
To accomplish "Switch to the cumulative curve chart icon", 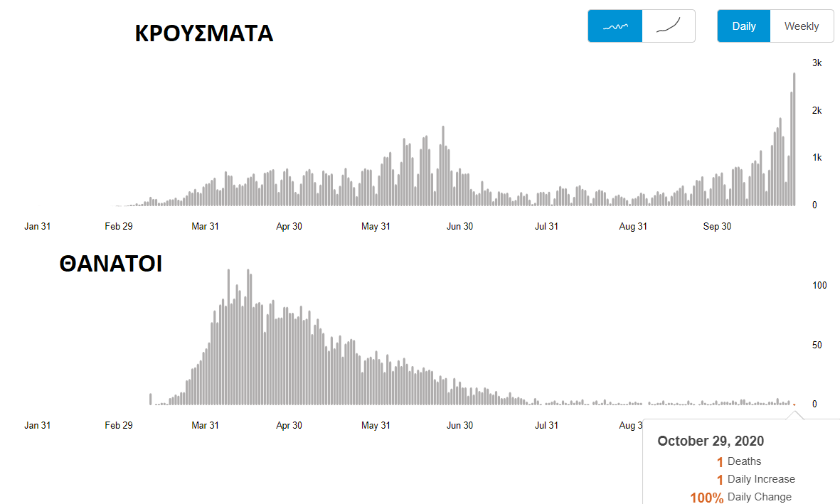I will [669, 26].
